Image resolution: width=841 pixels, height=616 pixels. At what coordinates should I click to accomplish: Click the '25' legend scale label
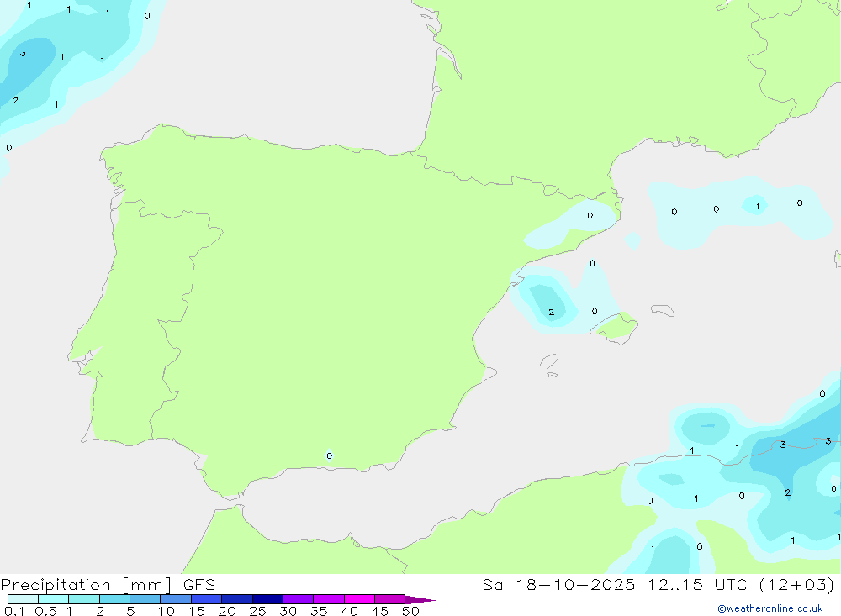(258, 611)
